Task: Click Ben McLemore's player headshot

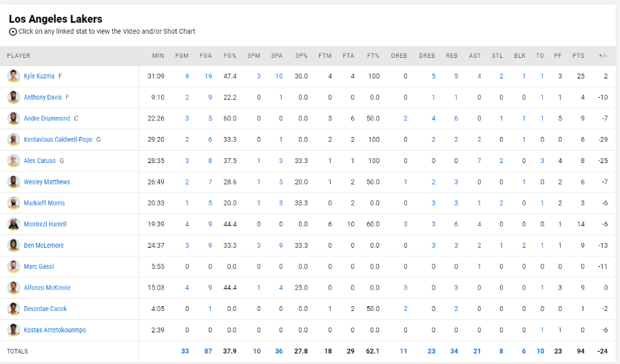Action: point(14,245)
